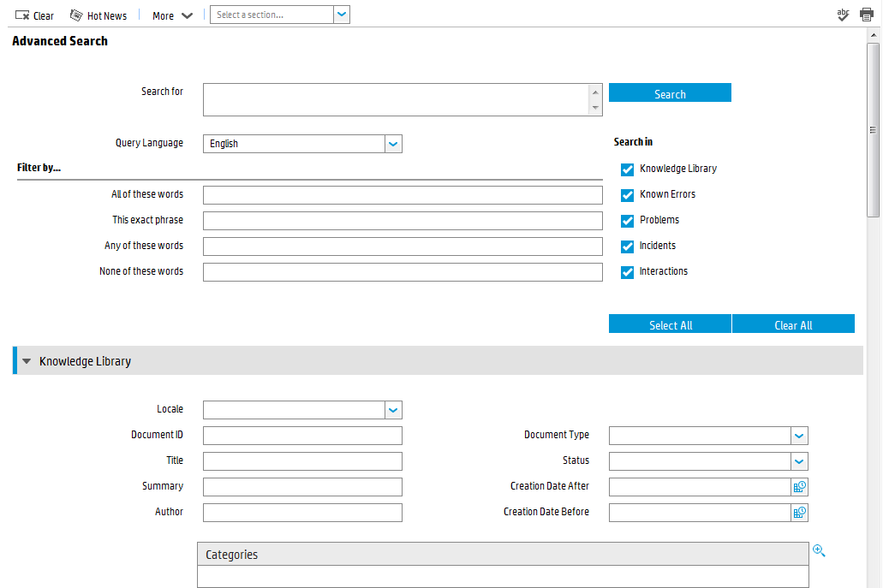Click the Categories magnifier lookup icon
The width and height of the screenshot is (883, 588).
[819, 551]
